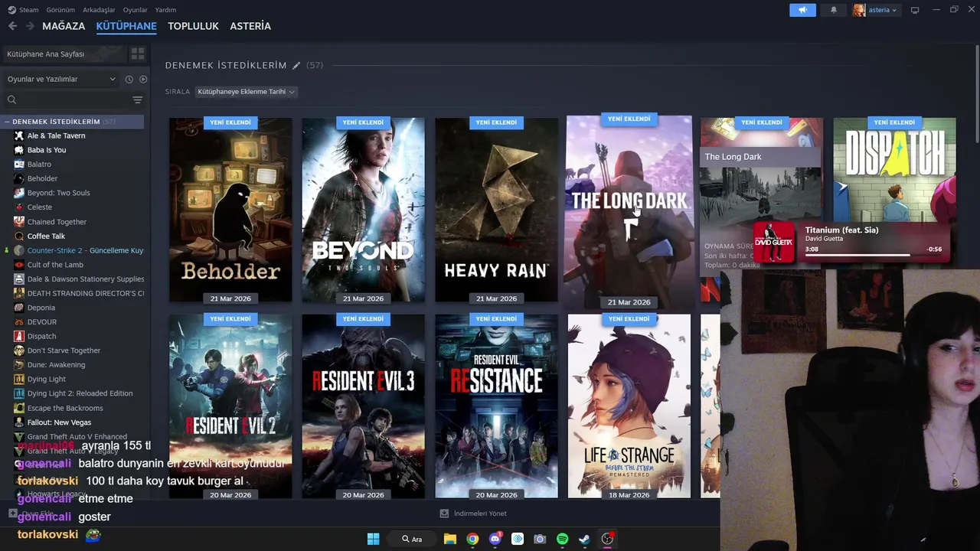
Task: Open Windows Start menu
Action: [x=373, y=539]
